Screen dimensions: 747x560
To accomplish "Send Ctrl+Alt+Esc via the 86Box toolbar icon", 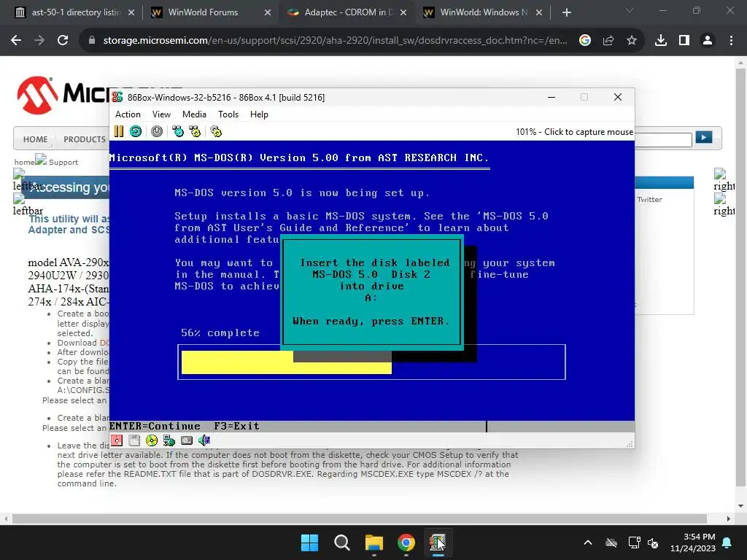I will [195, 131].
